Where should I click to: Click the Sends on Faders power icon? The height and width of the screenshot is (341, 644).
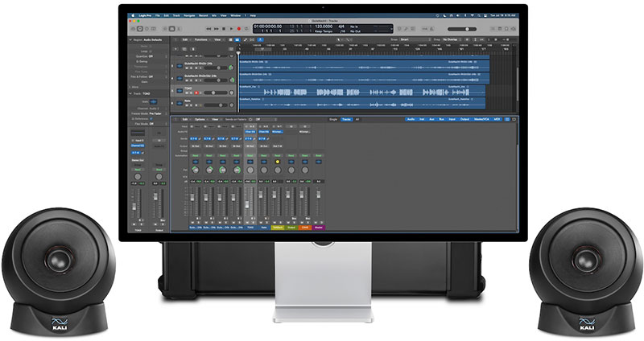pyautogui.click(x=250, y=119)
